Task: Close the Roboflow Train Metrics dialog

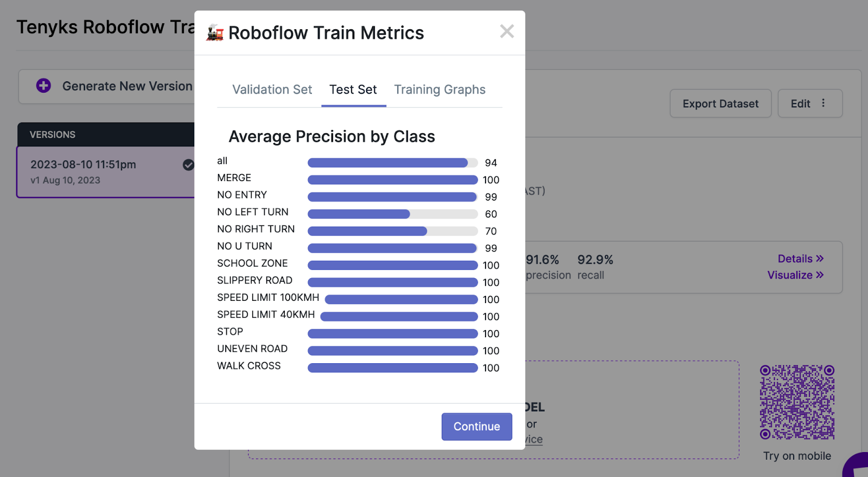Action: click(x=507, y=31)
